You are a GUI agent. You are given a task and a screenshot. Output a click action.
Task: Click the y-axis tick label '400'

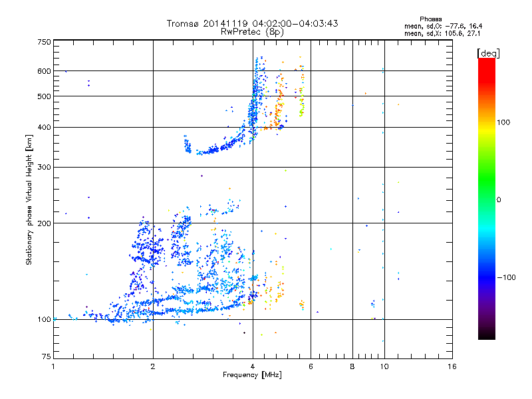coord(44,128)
